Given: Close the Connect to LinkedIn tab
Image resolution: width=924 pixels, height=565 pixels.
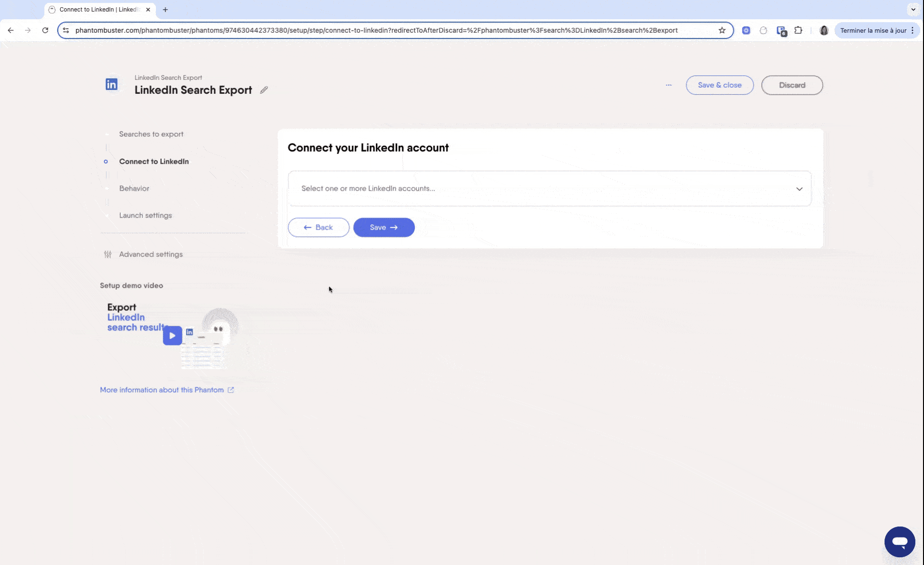Looking at the screenshot, I should pyautogui.click(x=148, y=10).
